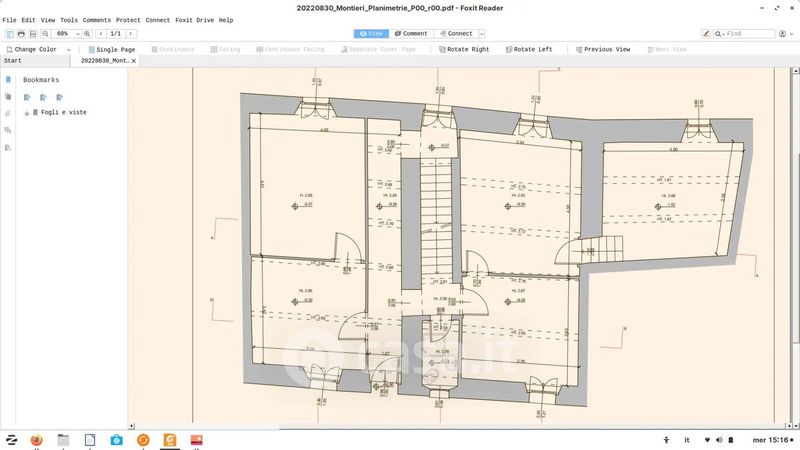800x450 pixels.
Task: Click the zoom in magnifier icon
Action: coord(85,34)
